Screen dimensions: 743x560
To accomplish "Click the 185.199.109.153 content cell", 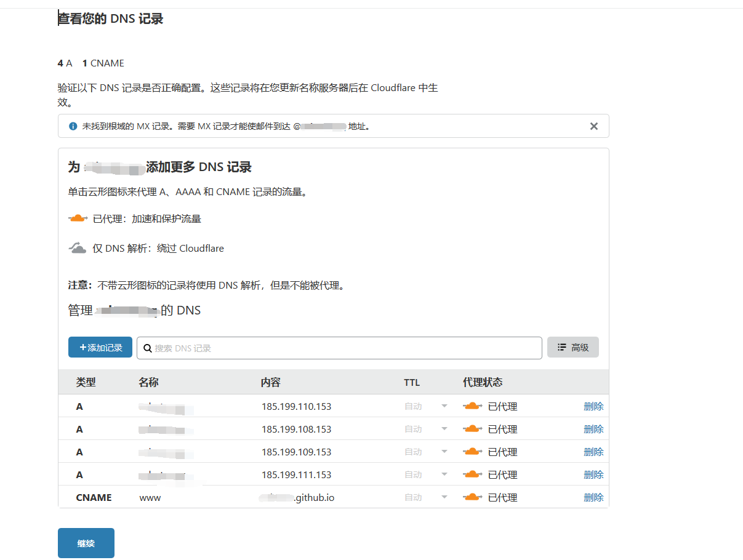I will 296,452.
